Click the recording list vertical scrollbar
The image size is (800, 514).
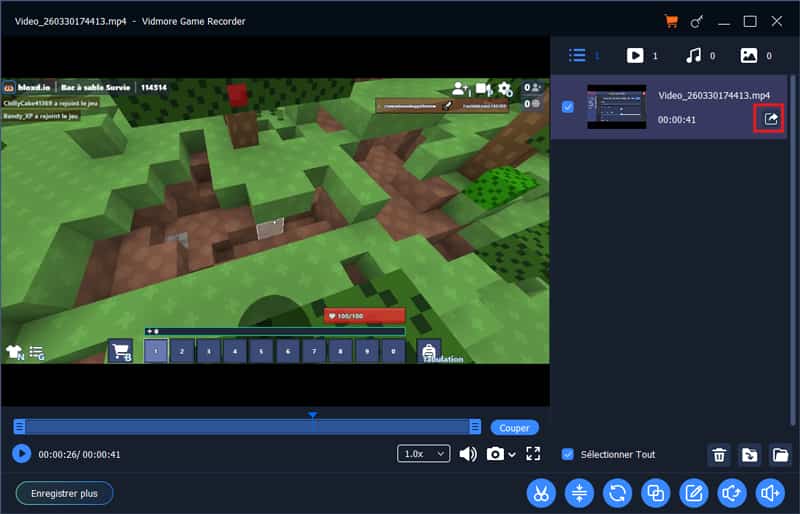[x=792, y=250]
